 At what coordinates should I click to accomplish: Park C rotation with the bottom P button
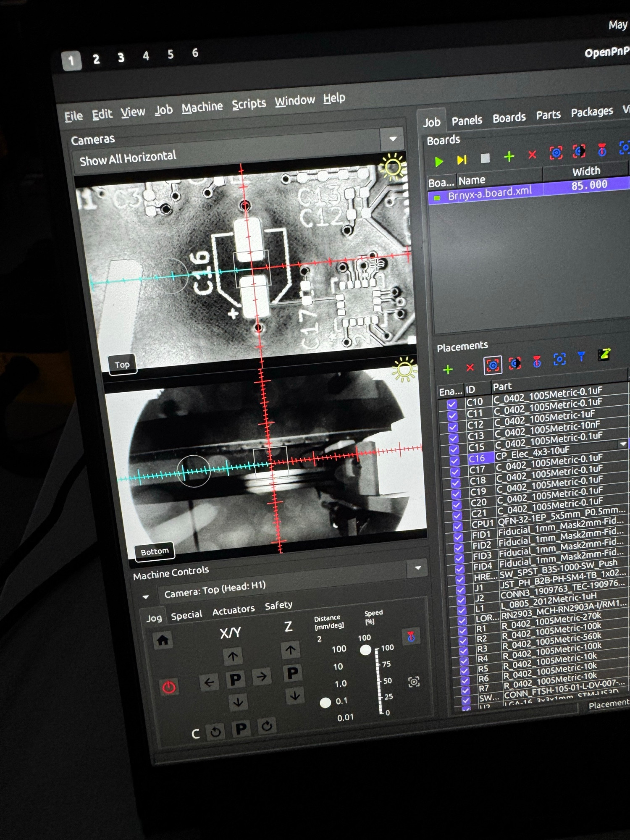(x=241, y=729)
